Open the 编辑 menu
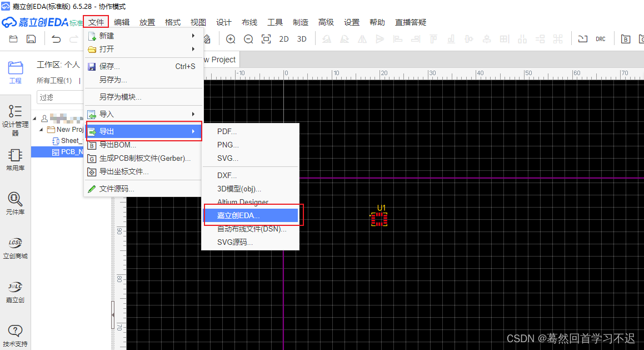The width and height of the screenshot is (644, 350). click(x=122, y=22)
